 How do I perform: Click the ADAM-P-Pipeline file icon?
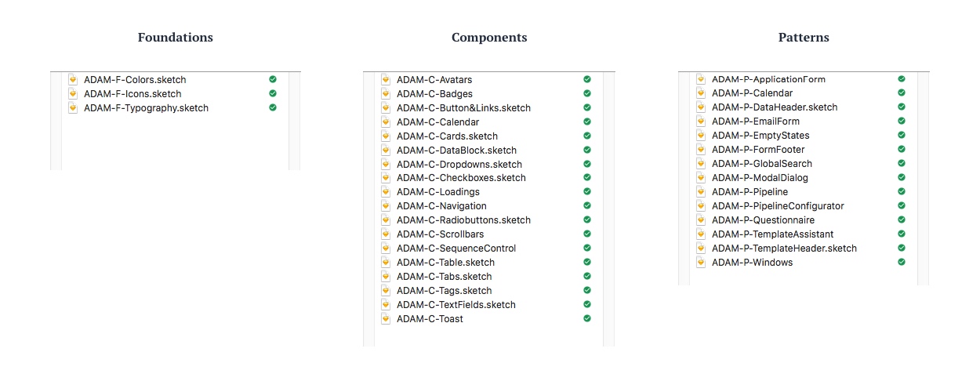coord(701,192)
